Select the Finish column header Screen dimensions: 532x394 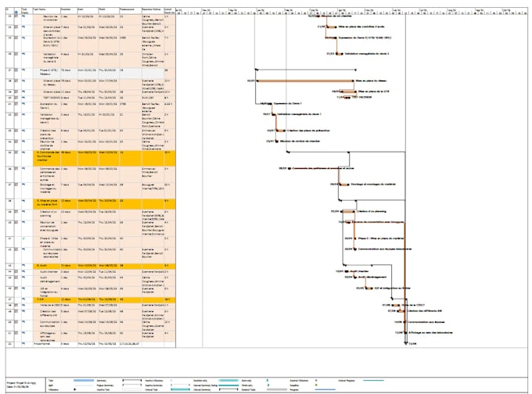point(109,11)
